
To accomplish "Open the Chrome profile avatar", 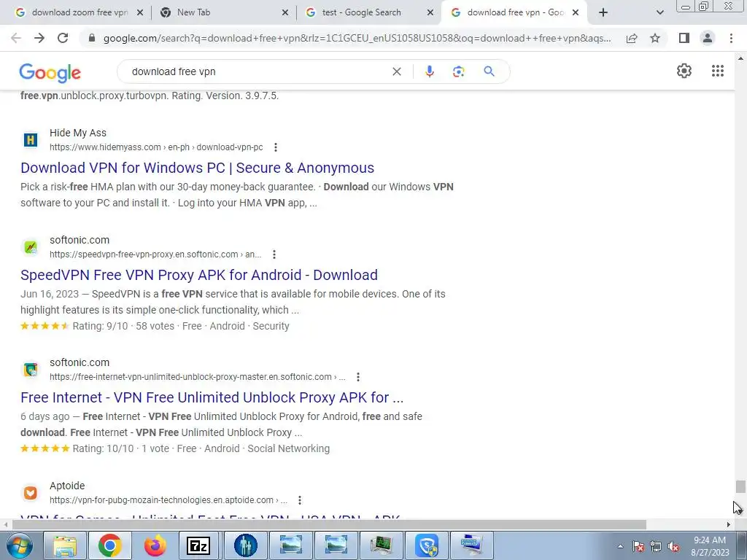I will [708, 38].
